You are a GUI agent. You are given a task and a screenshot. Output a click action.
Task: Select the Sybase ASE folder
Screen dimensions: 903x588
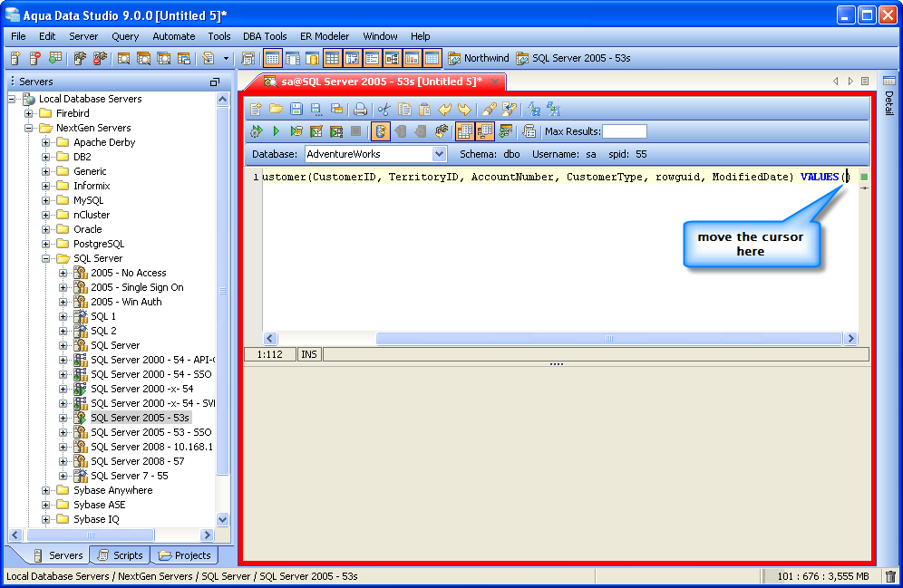[x=99, y=505]
